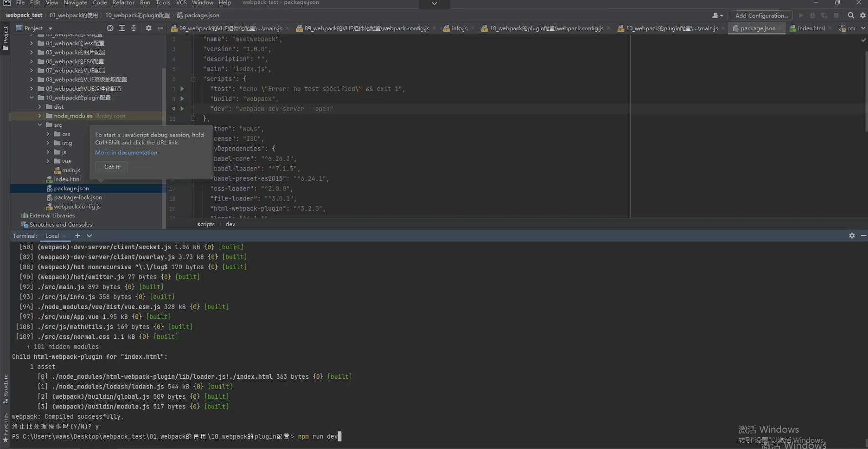The height and width of the screenshot is (449, 868).
Task: Show hidden editor tabs dropdown
Action: [x=864, y=28]
